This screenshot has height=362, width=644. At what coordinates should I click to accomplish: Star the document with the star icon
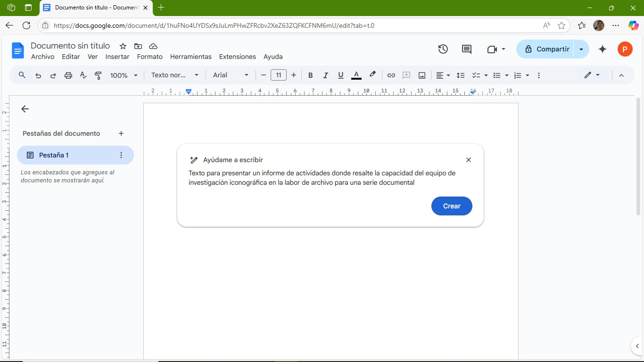(x=123, y=46)
